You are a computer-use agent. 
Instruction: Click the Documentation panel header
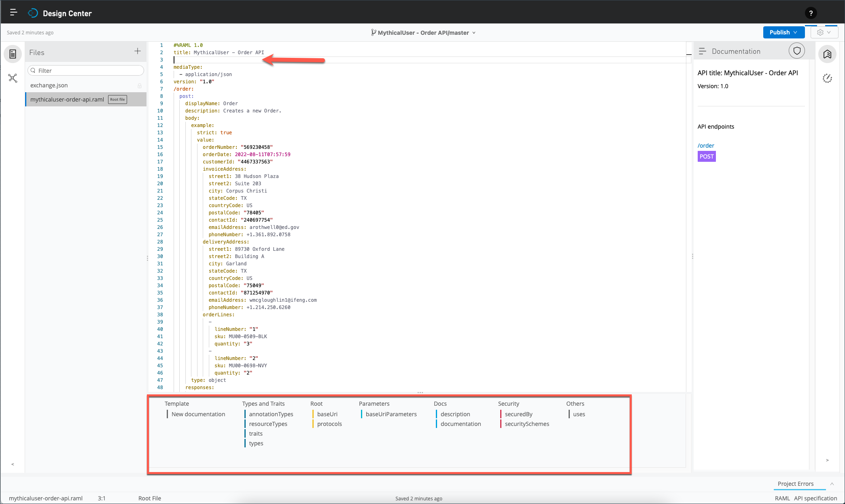pyautogui.click(x=736, y=51)
